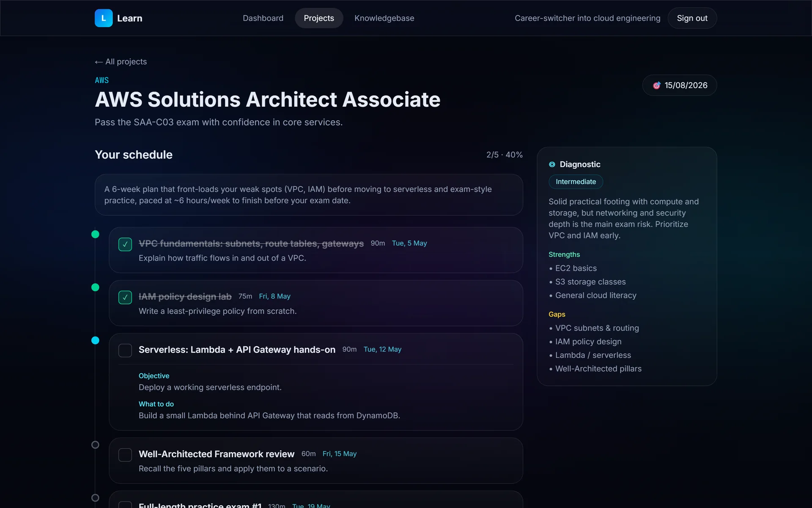Uncheck IAM policy design lab checkbox
This screenshot has height=508, width=812.
[x=125, y=297]
